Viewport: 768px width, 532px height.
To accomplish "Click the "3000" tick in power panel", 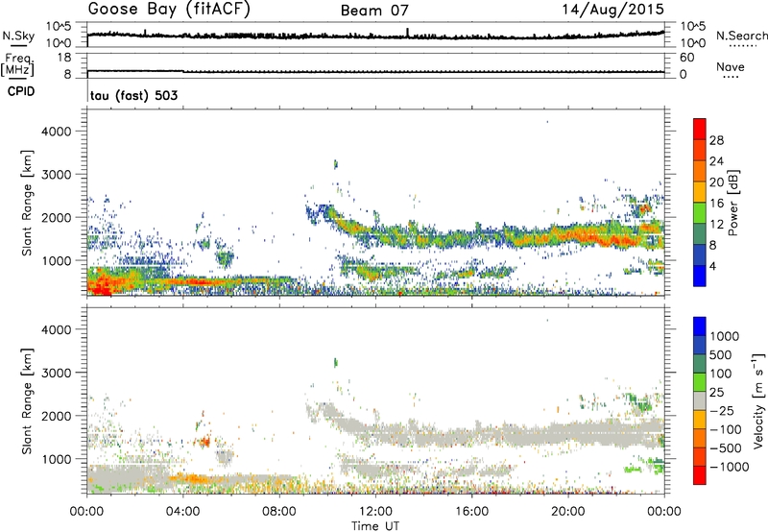I will point(57,175).
